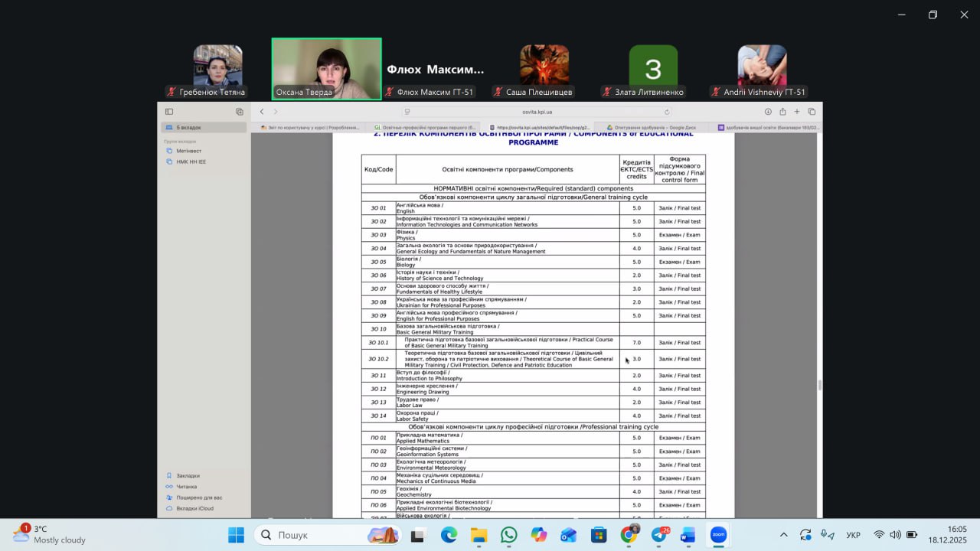Switch to the Освітньо-професійні програми tab
The image size is (980, 551).
(423, 128)
